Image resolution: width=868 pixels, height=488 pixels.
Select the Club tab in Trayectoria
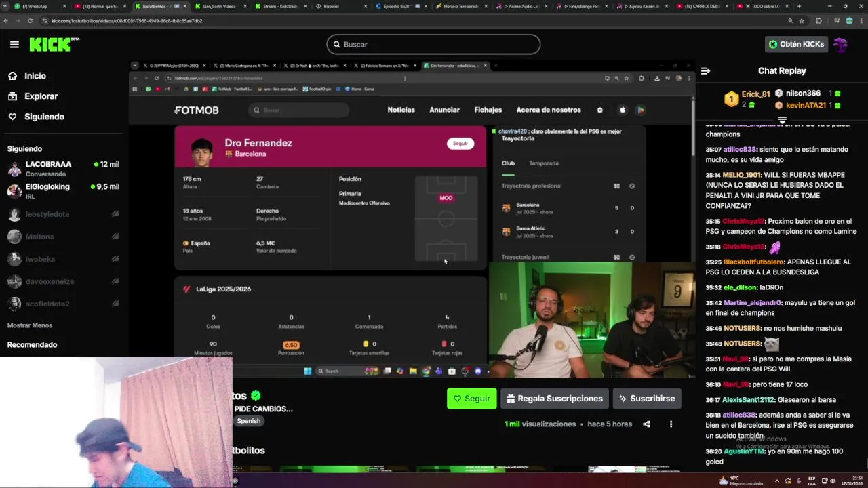pyautogui.click(x=508, y=163)
